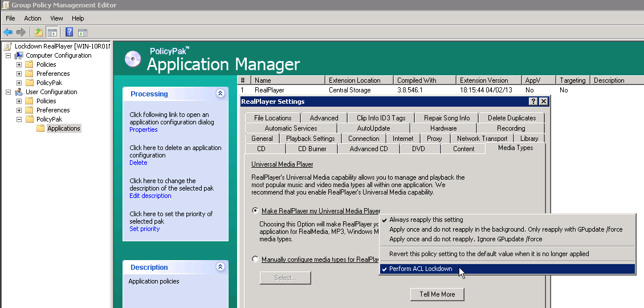The width and height of the screenshot is (644, 308).
Task: Expand Preferences under User Configuration
Action: [19, 110]
